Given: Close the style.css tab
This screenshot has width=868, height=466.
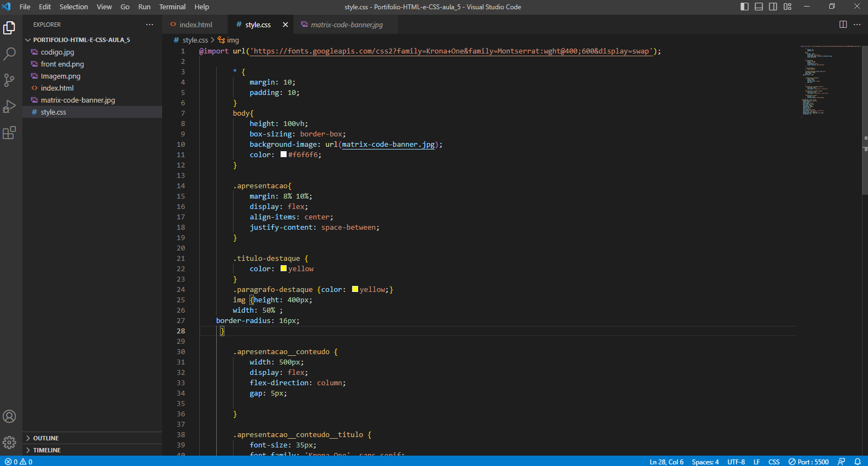Looking at the screenshot, I should tap(285, 25).
